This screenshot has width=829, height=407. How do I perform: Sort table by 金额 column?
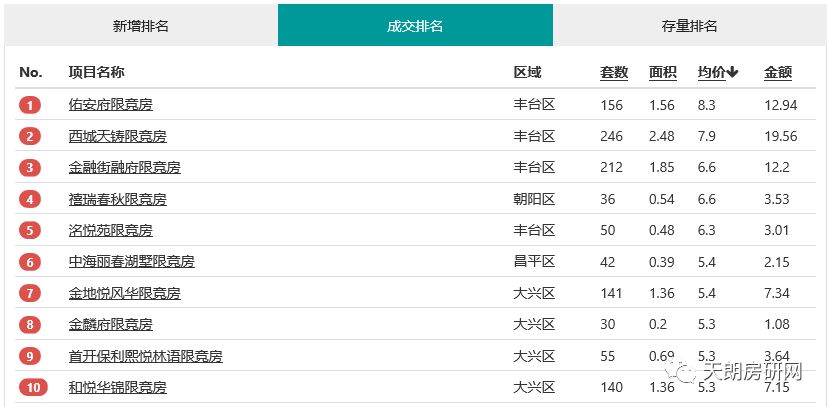tap(778, 72)
